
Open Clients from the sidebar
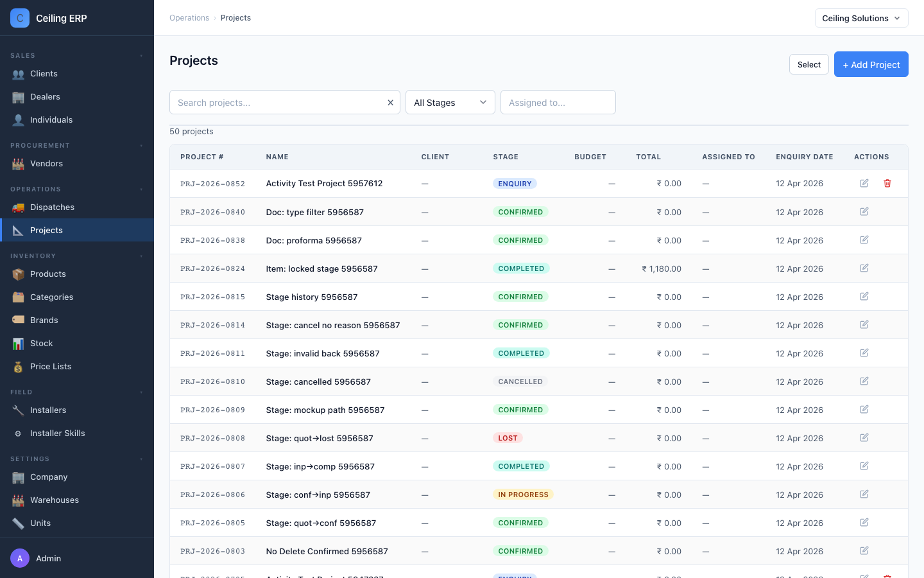coord(77,74)
